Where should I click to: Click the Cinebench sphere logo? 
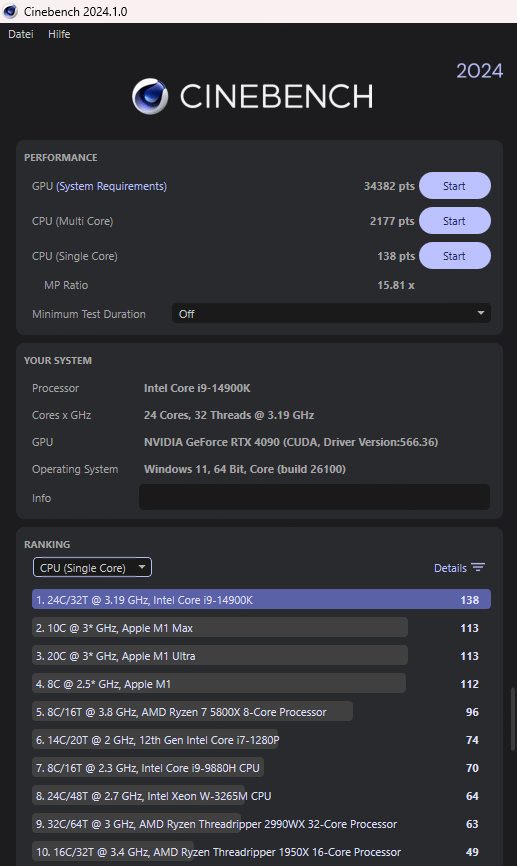click(150, 96)
